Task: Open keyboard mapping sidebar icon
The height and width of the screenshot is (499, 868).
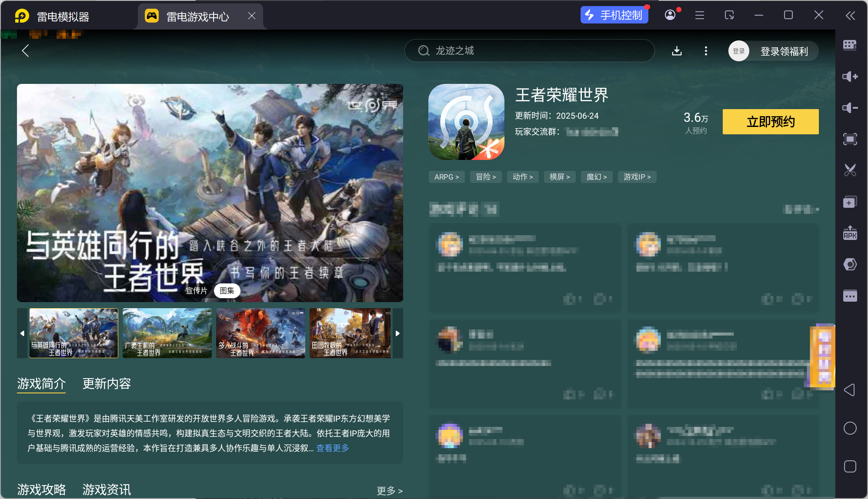Action: pos(850,45)
